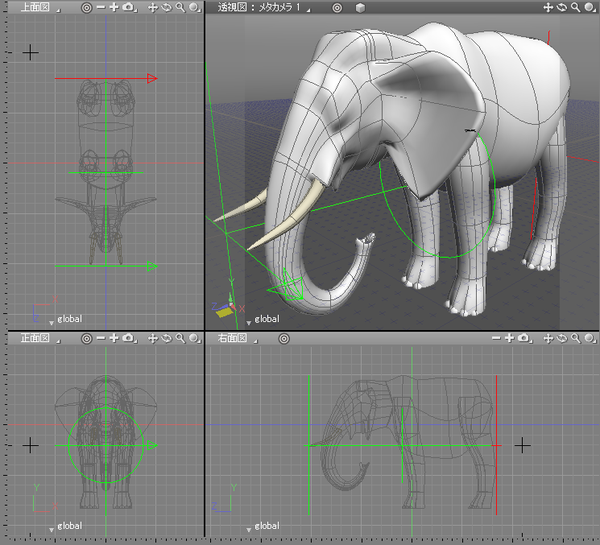
Task: Click the pan icon in the perspective view header
Action: click(x=550, y=7)
